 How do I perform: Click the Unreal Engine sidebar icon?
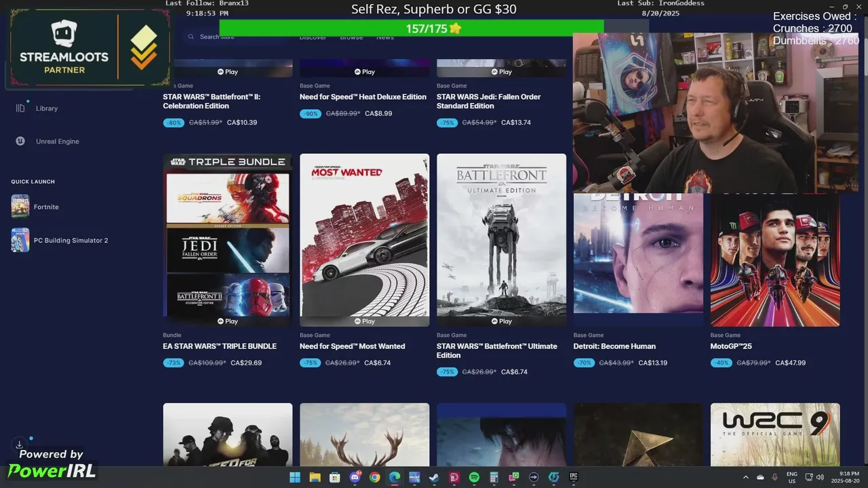pos(20,141)
